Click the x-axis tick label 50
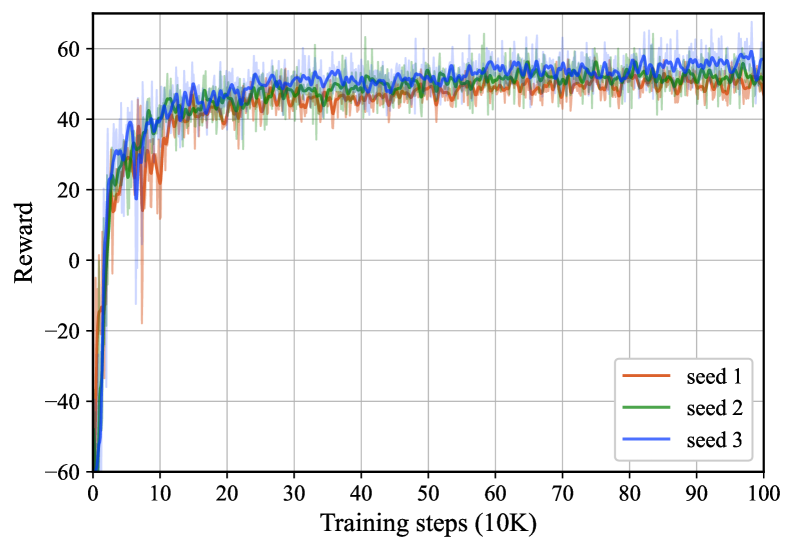 (x=428, y=493)
